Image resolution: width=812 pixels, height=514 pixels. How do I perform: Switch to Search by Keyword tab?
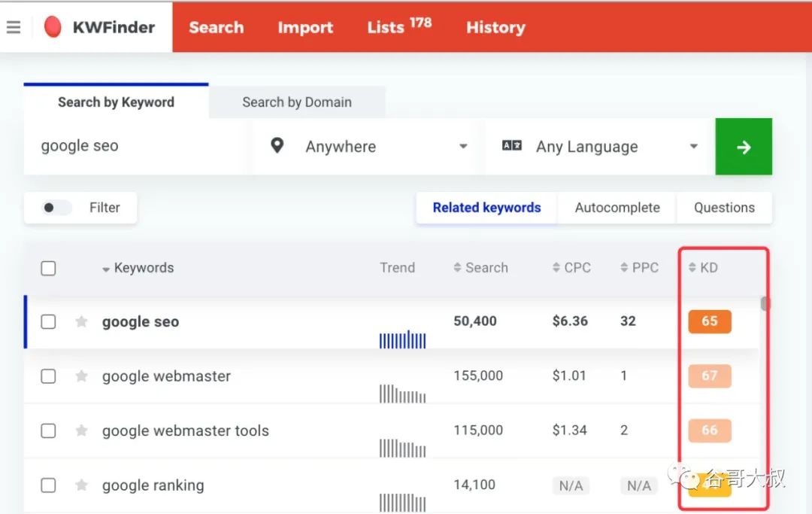tap(116, 102)
